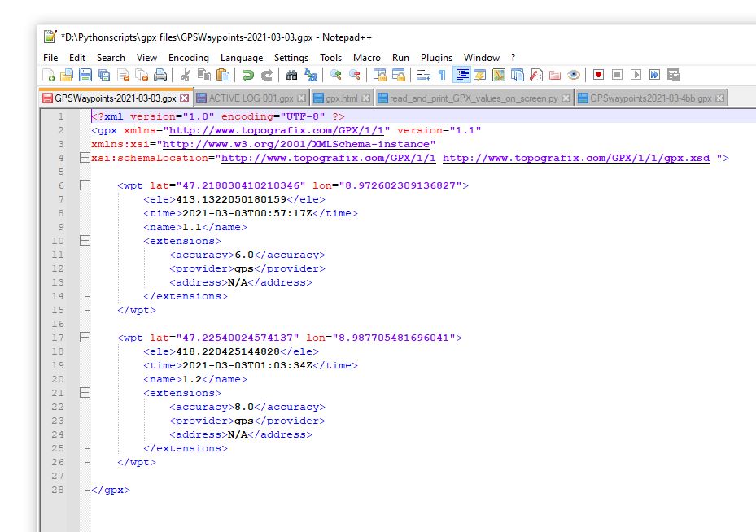The width and height of the screenshot is (756, 532).
Task: Click the Print icon in toolbar
Action: click(160, 75)
